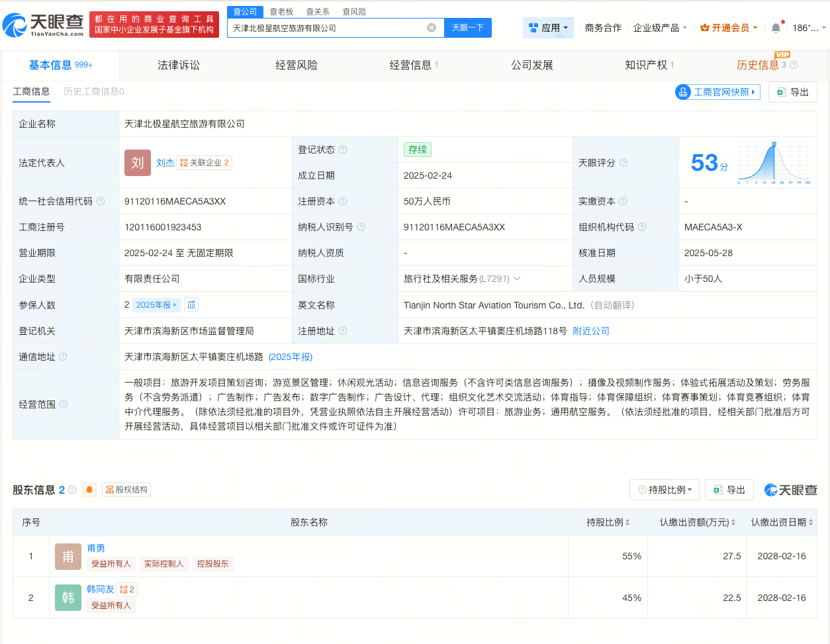Export 工商信息 with the 导出 button

click(x=793, y=92)
